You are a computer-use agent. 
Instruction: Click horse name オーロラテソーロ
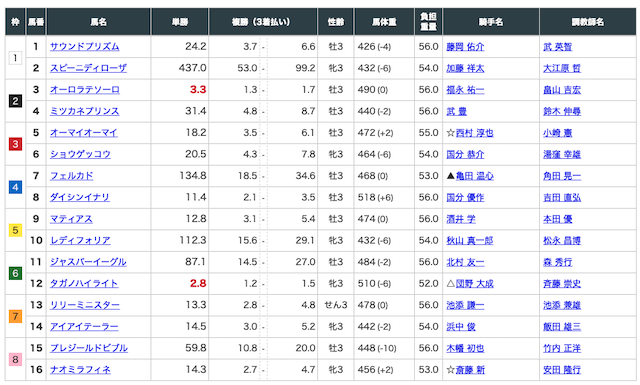[x=84, y=90]
